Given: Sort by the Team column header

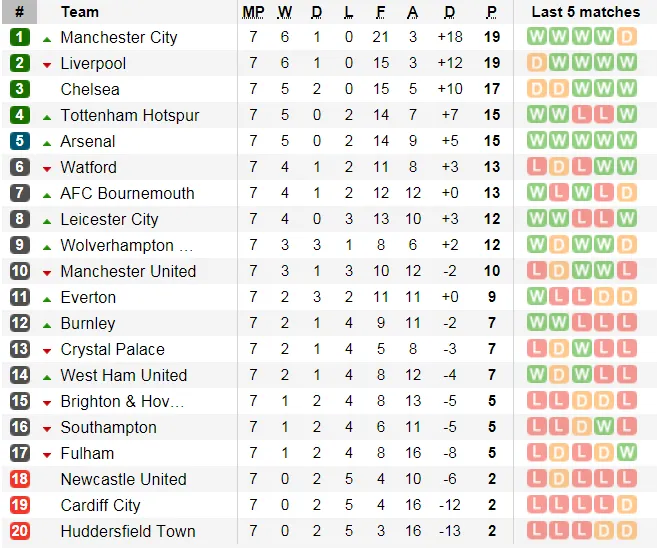Looking at the screenshot, I should [80, 12].
